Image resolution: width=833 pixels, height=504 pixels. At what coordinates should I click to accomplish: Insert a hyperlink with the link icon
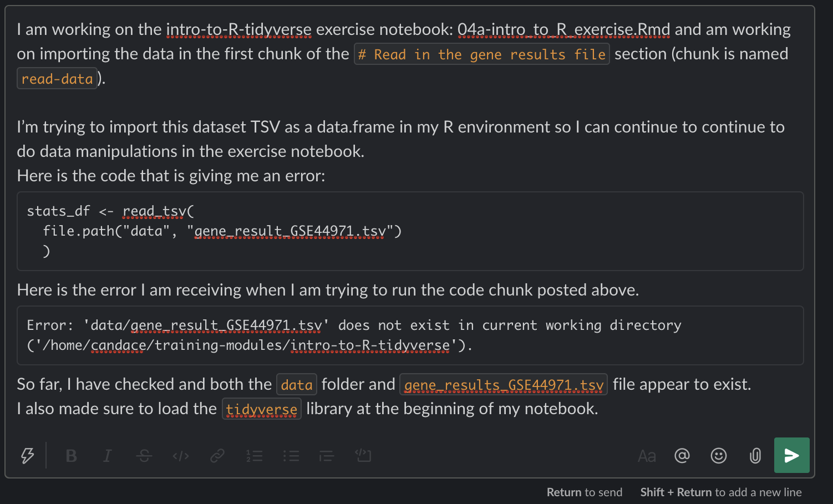point(217,456)
